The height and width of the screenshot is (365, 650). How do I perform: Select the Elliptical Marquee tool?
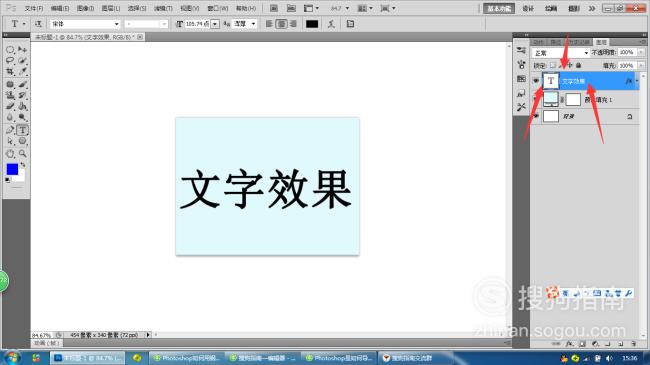10,50
